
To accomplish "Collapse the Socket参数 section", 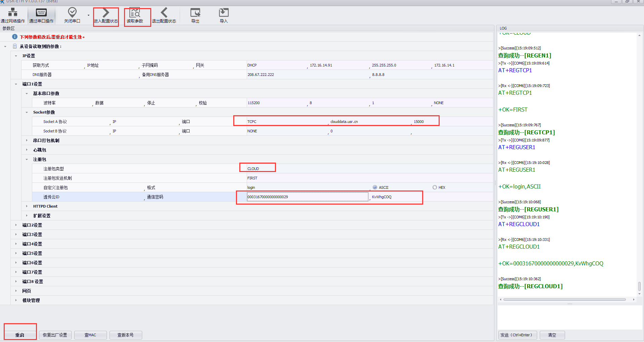I will [x=27, y=112].
